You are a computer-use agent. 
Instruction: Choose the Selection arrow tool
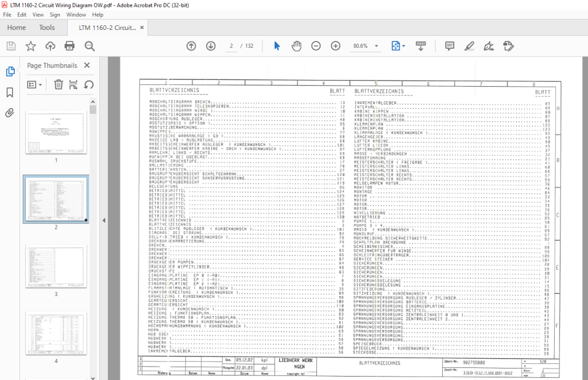coord(277,46)
